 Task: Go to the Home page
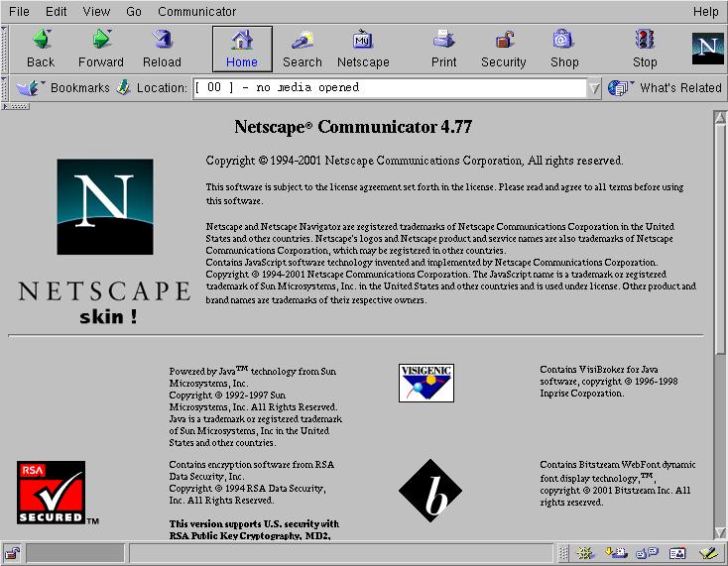coord(242,49)
